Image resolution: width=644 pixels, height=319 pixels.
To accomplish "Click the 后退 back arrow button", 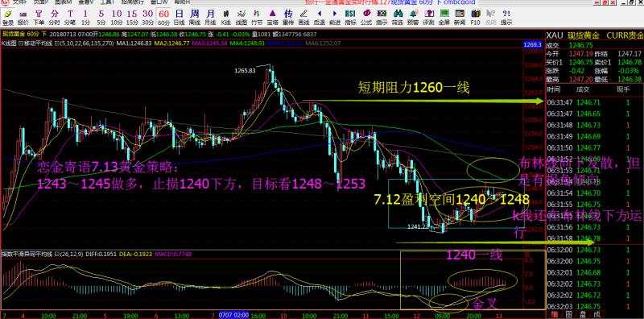I will coord(319,16).
